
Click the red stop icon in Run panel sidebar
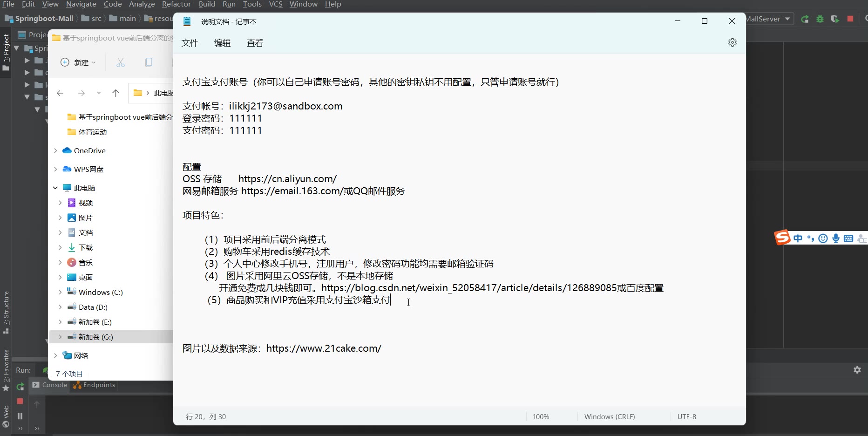click(20, 401)
